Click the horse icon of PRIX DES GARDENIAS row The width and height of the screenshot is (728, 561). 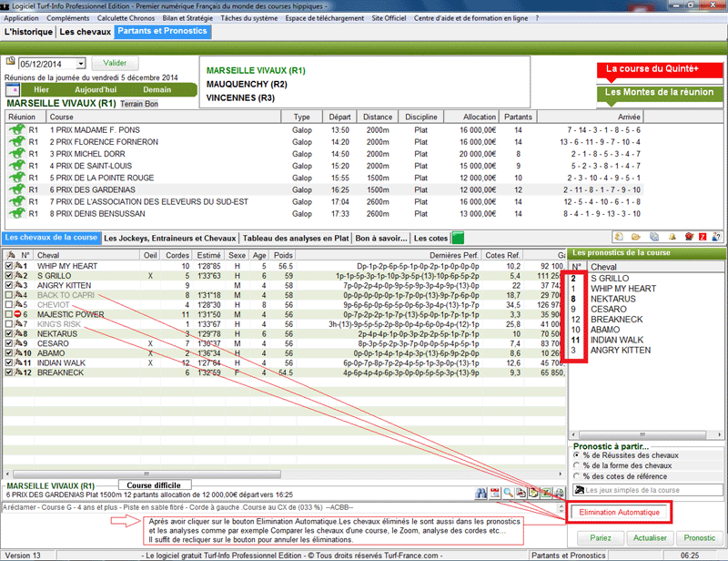(17, 189)
